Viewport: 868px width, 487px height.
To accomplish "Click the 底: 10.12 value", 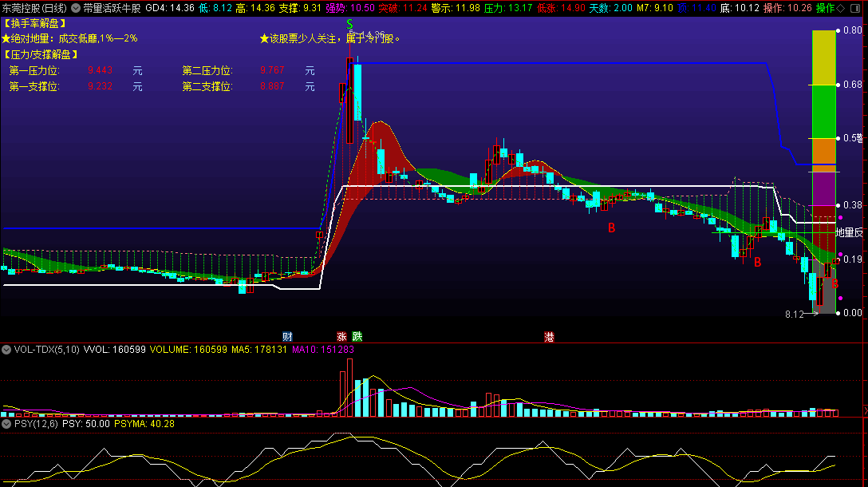I will [x=740, y=8].
